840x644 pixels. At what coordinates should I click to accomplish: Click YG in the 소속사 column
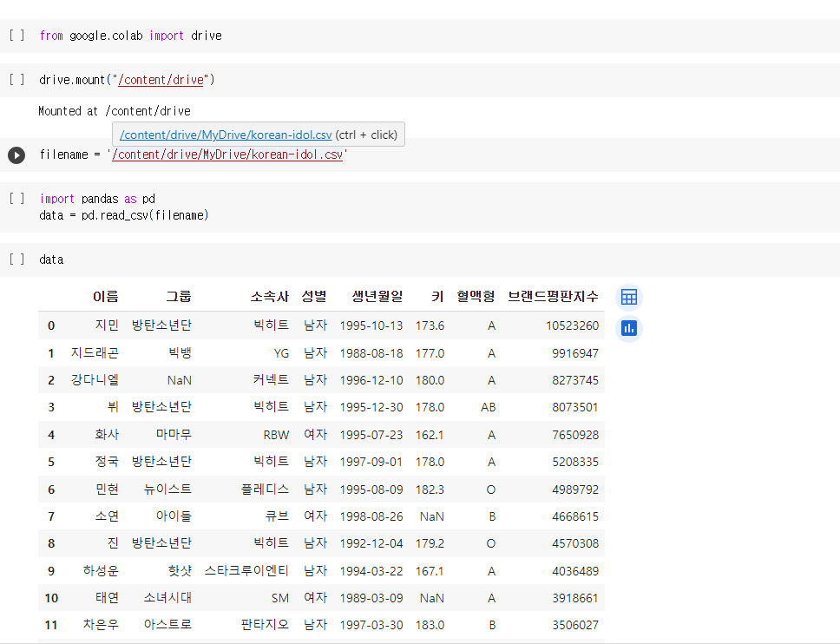click(281, 353)
